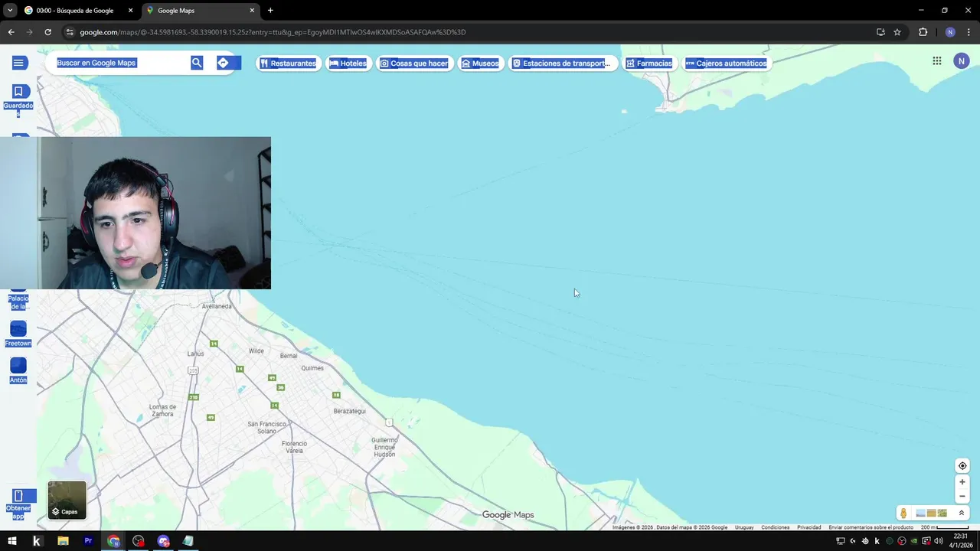Viewport: 980px width, 551px height.
Task: Open the volume control in tray
Action: [x=939, y=541]
